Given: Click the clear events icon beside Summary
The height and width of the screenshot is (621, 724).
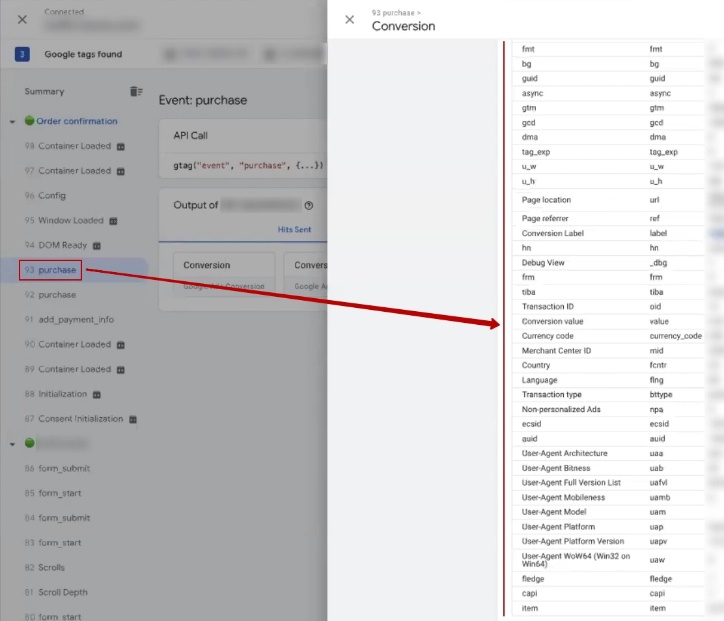Looking at the screenshot, I should tap(136, 92).
